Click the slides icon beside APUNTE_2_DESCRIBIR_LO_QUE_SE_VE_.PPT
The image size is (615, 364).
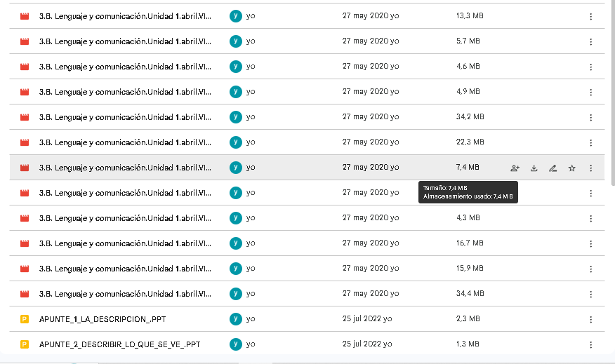[25, 344]
